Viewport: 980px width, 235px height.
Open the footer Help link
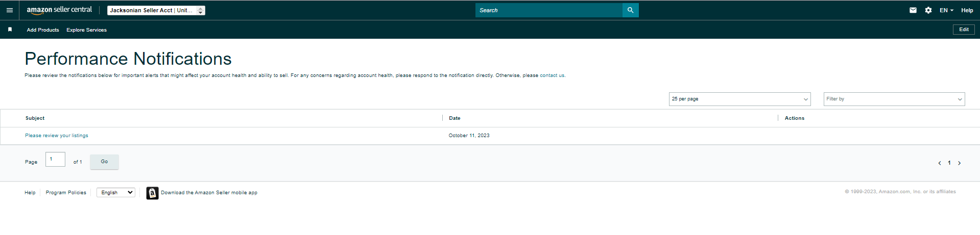(x=30, y=193)
